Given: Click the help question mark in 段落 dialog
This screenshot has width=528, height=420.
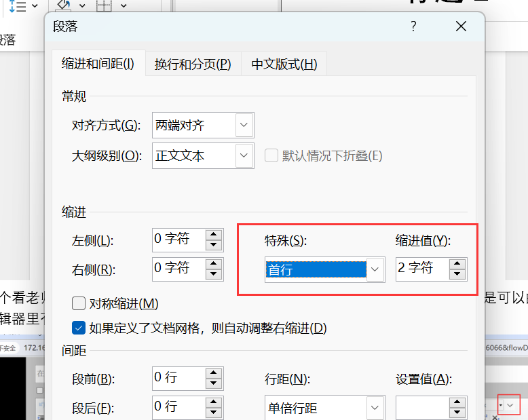Looking at the screenshot, I should [x=413, y=26].
